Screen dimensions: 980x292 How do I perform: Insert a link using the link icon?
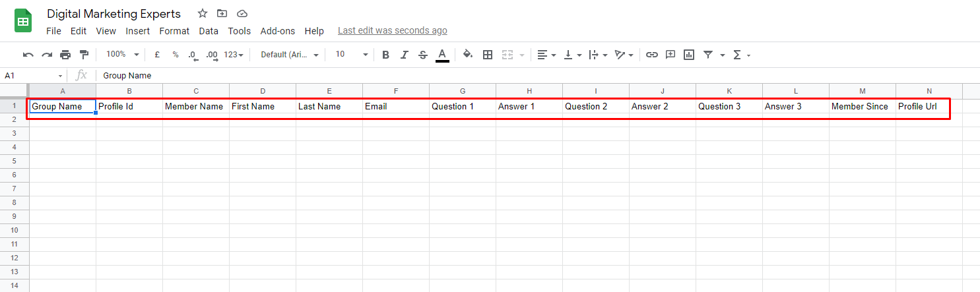pyautogui.click(x=652, y=55)
